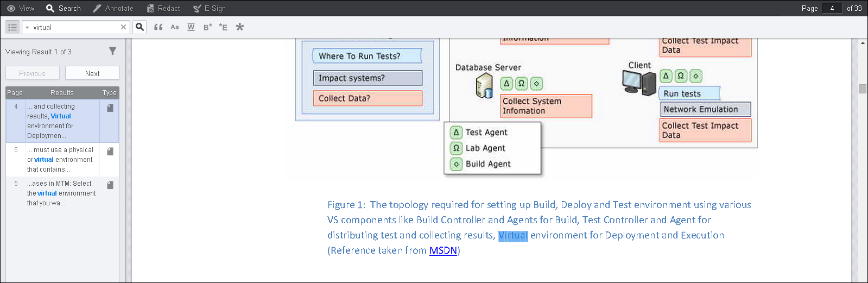Enable wildcard asterisk search option
The image size is (868, 283).
pyautogui.click(x=240, y=27)
